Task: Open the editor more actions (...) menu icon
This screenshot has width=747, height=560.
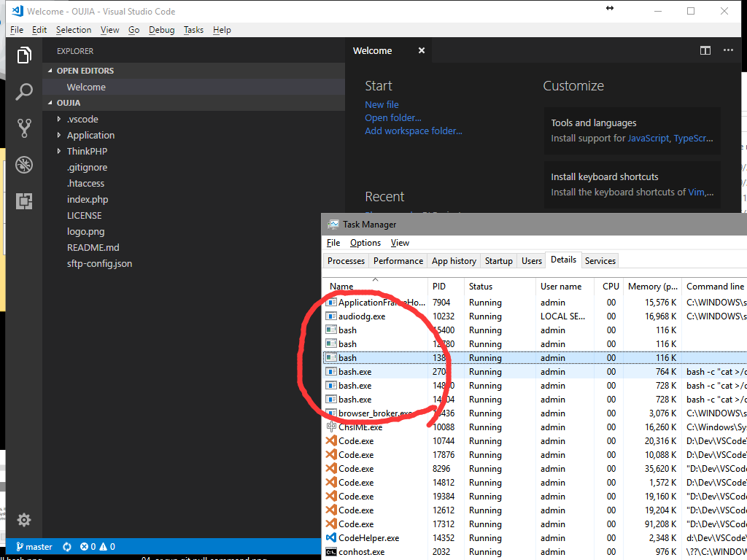Action: (727, 50)
